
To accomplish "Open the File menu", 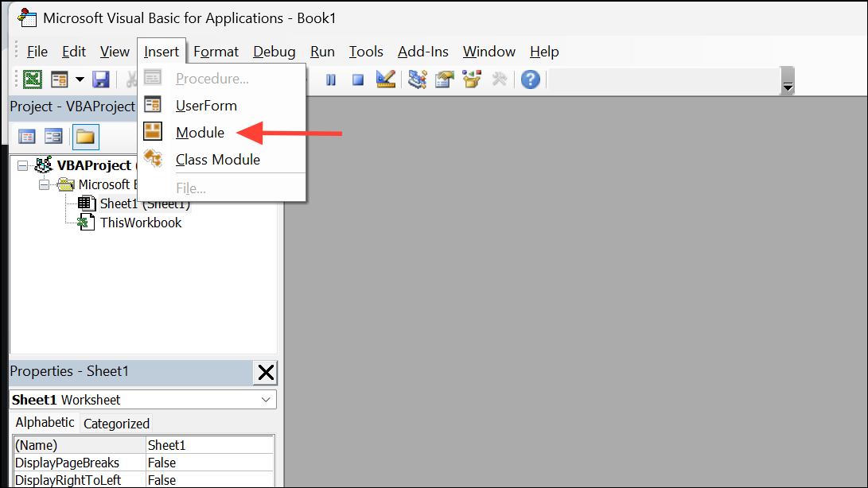I will coord(37,52).
